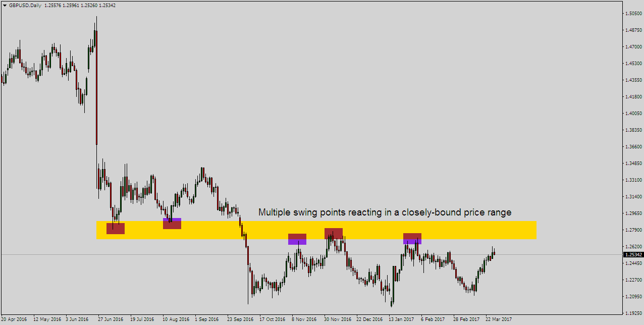Click the 1.19250 price axis label
The width and height of the screenshot is (644, 325).
(633, 313)
